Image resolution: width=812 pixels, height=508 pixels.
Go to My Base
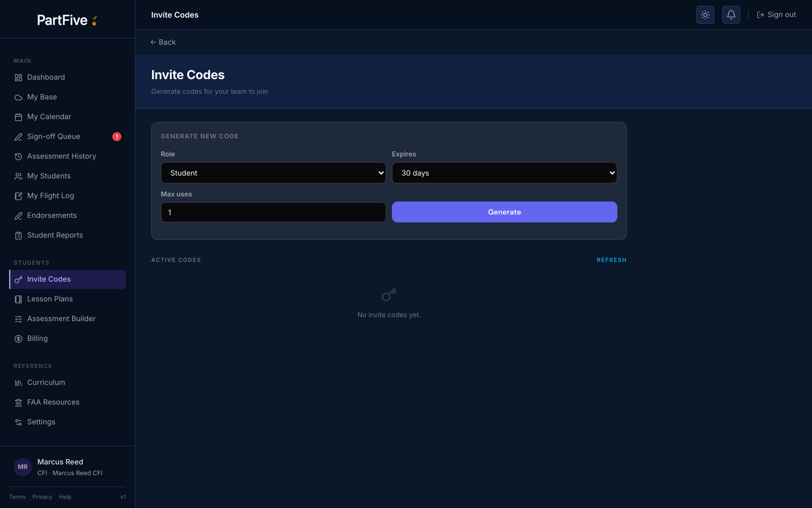click(x=68, y=97)
